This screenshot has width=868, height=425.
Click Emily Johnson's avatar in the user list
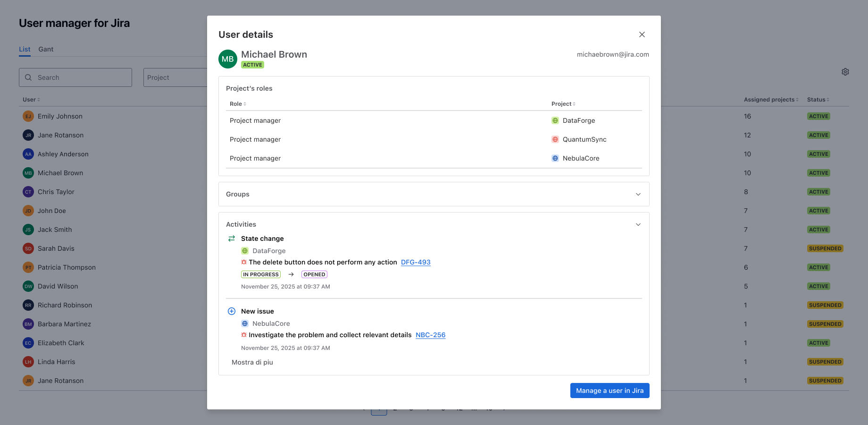[28, 116]
